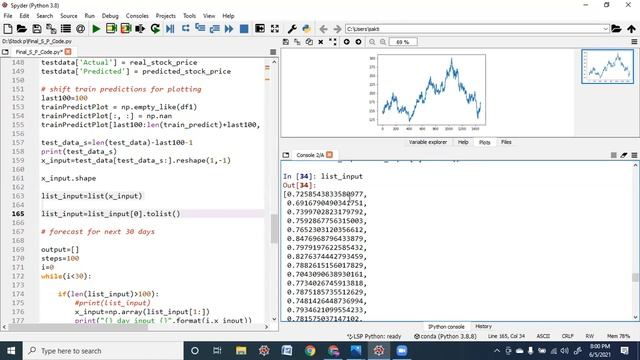Open the file outline list icon

point(66,29)
